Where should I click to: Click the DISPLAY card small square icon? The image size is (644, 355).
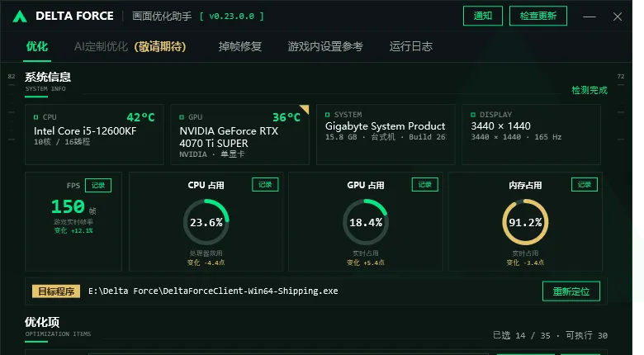[x=473, y=115]
